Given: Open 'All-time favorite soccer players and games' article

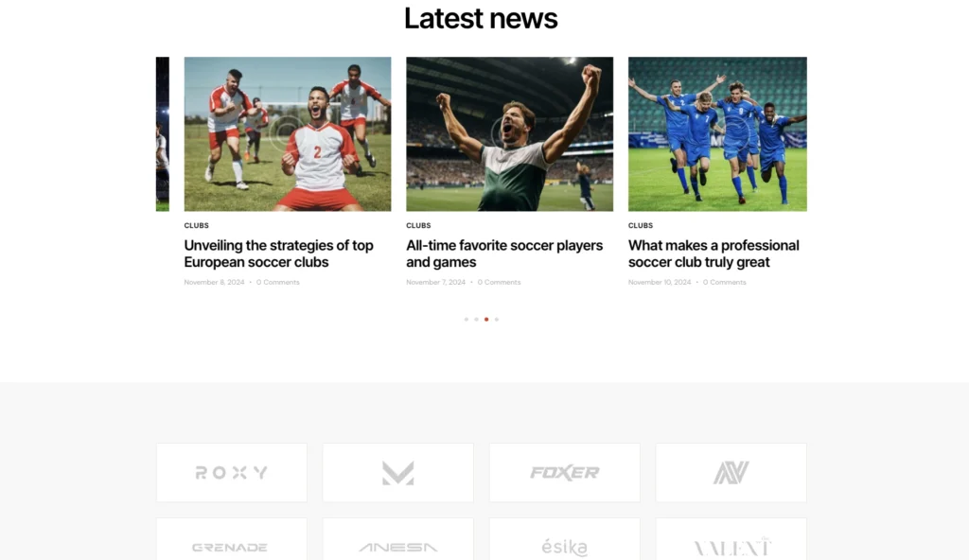Looking at the screenshot, I should [x=504, y=254].
